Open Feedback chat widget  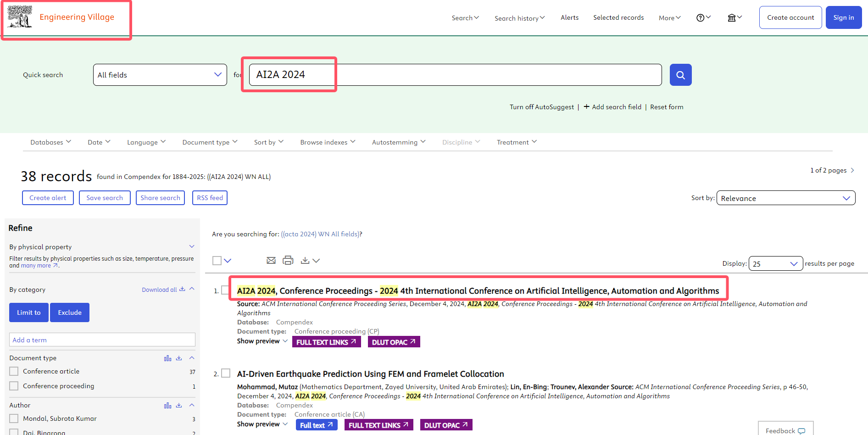coord(785,430)
